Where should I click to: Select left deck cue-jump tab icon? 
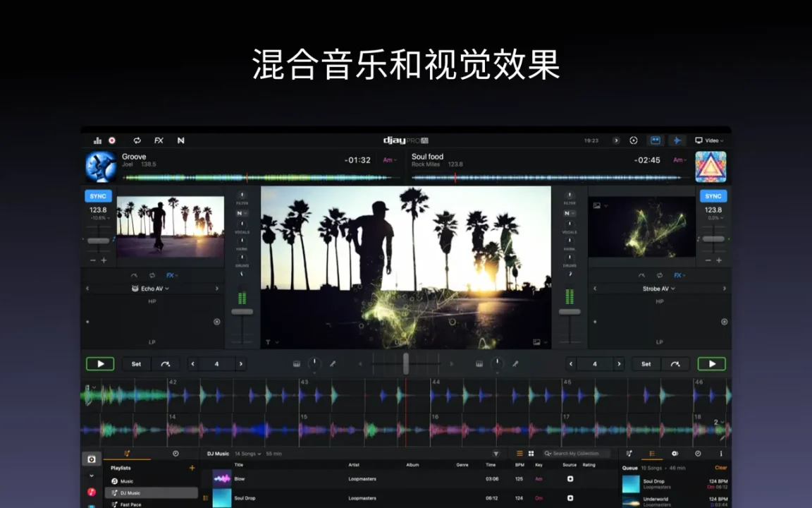click(x=134, y=275)
